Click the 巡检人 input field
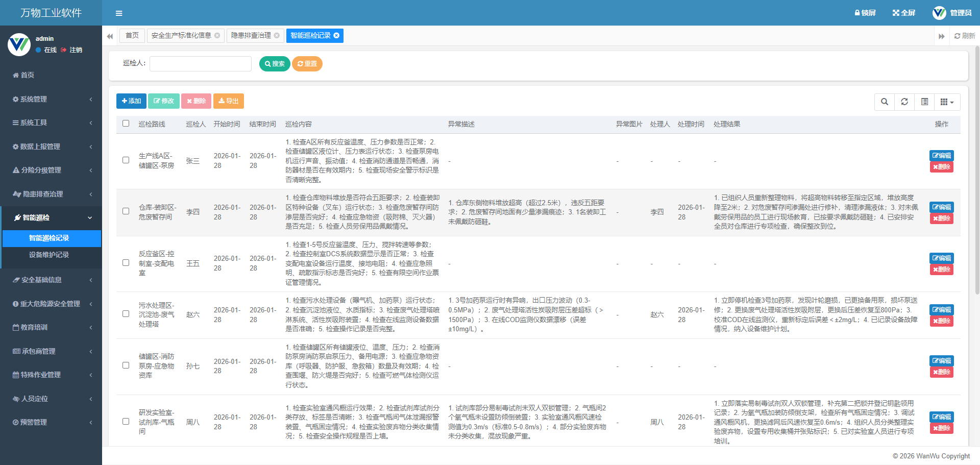 click(x=200, y=64)
